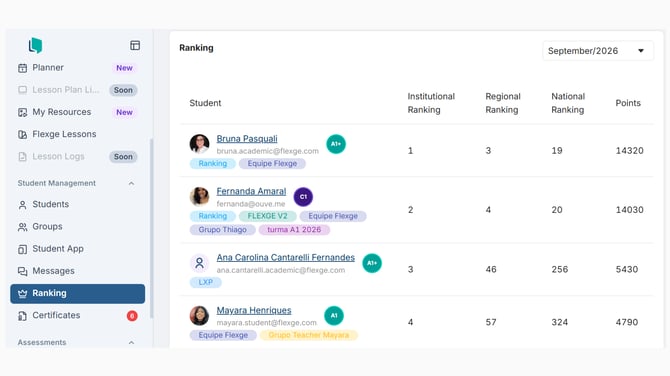Image resolution: width=670 pixels, height=376 pixels.
Task: Click Fernanda Amaral's C1 level badge
Action: coord(303,197)
